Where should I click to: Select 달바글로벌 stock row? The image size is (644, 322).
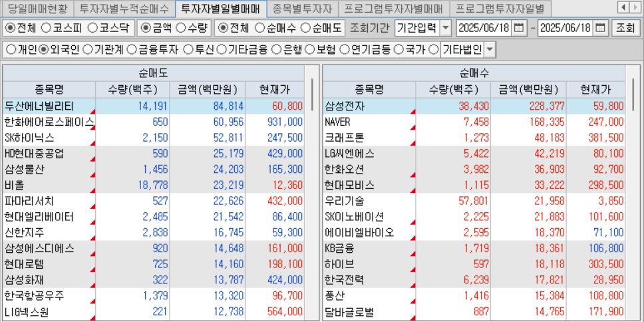click(x=474, y=312)
